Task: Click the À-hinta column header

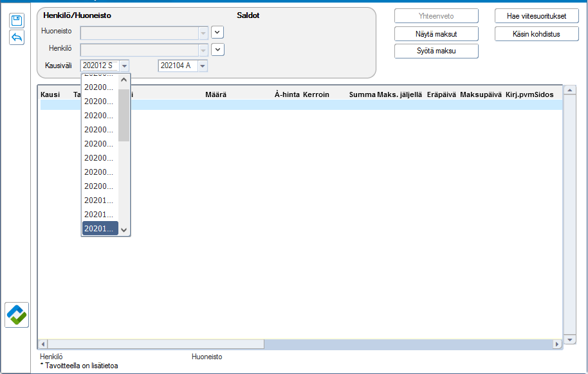Action: (287, 94)
